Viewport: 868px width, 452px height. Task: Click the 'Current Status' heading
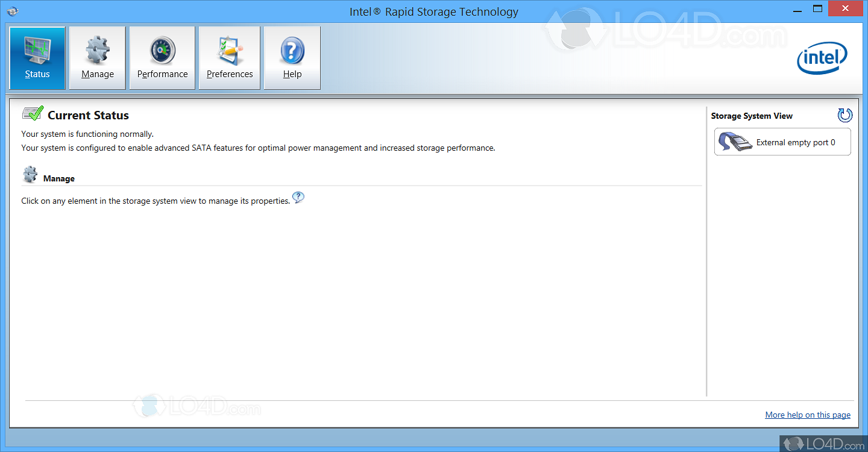click(88, 115)
